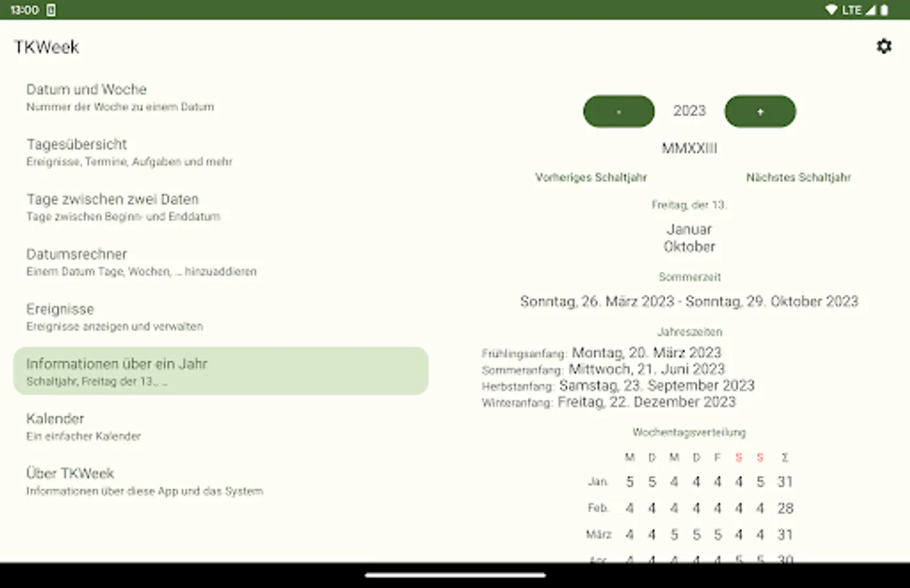
Task: Click the Wochentagsverteilung heading
Action: (689, 432)
